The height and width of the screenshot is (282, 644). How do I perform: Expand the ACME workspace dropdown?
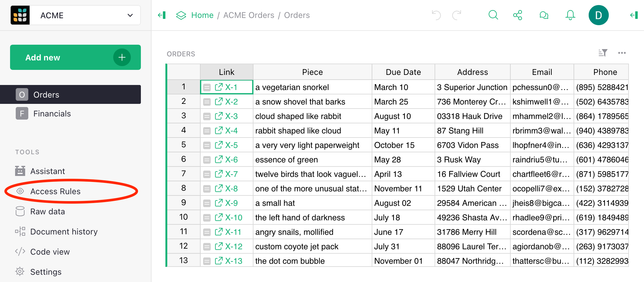130,15
